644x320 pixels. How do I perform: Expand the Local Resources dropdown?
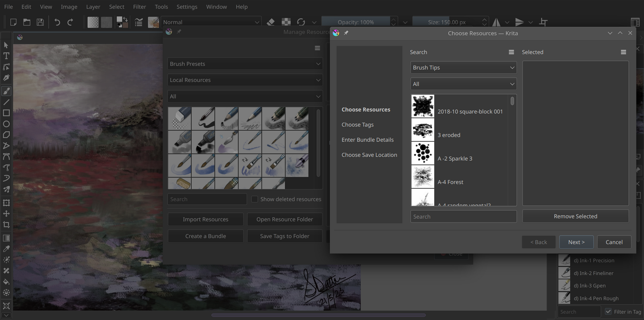pos(245,80)
